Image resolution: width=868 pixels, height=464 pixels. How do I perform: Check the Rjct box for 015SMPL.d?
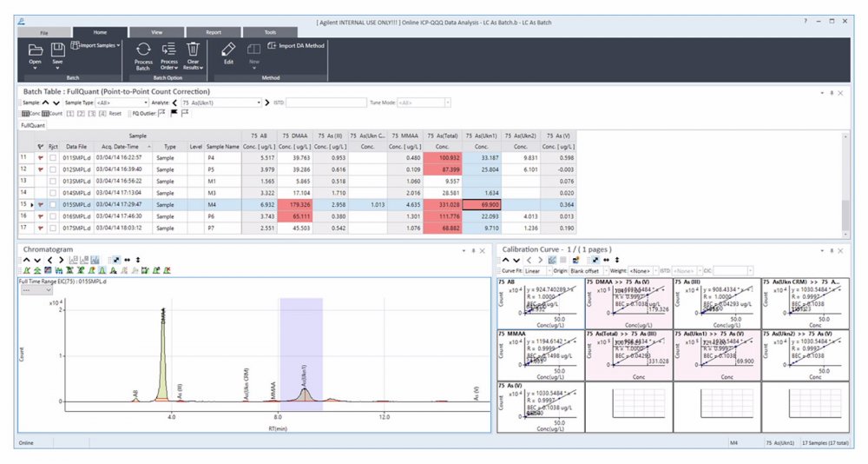tap(53, 205)
